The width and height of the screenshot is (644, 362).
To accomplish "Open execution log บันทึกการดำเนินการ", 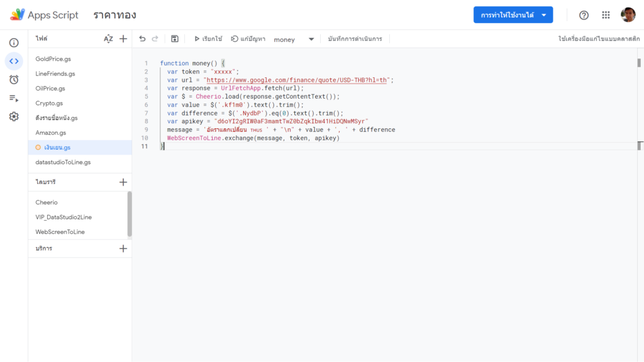I will [355, 38].
